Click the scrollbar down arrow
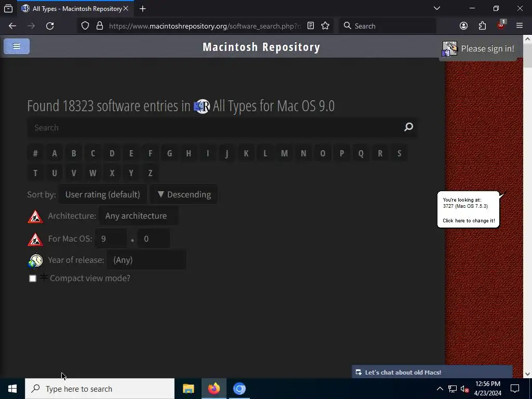 click(x=527, y=374)
